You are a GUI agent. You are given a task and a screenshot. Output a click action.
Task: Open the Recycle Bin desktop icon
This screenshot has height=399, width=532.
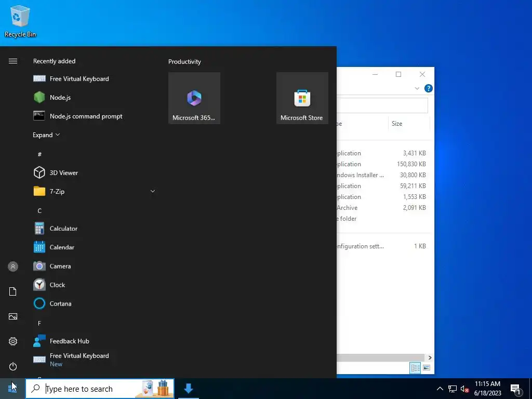[20, 21]
